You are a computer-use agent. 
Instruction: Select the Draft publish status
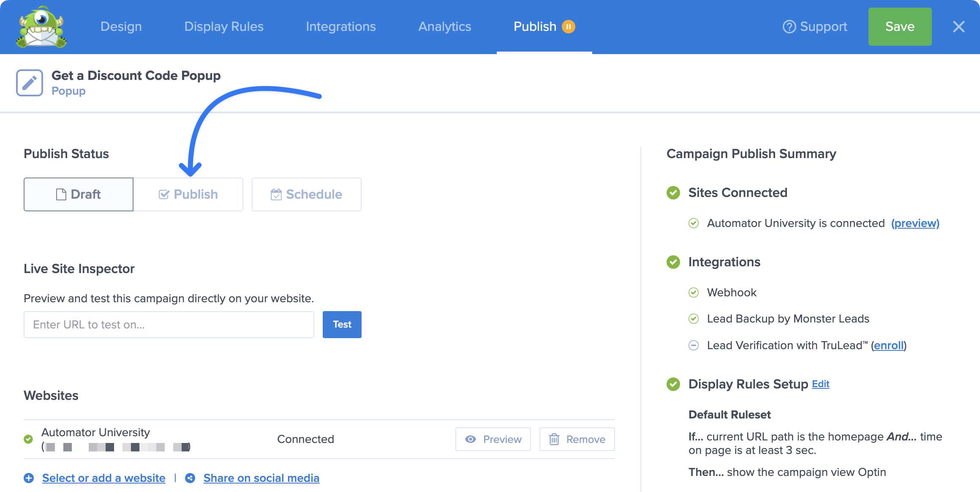click(x=79, y=194)
